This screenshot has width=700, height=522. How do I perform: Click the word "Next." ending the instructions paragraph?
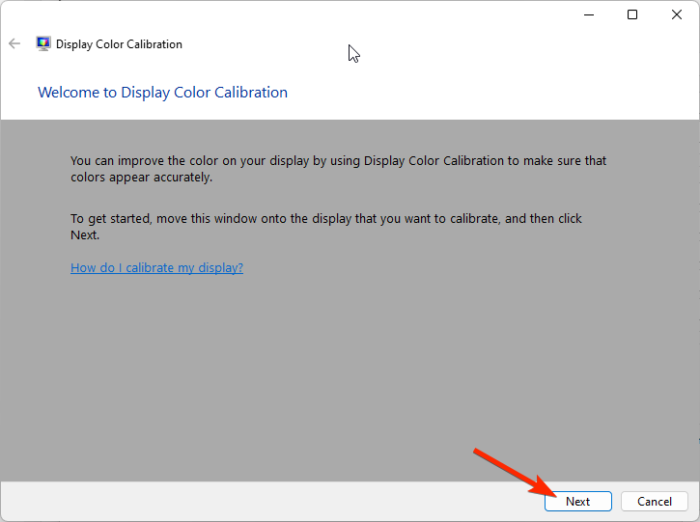point(85,235)
